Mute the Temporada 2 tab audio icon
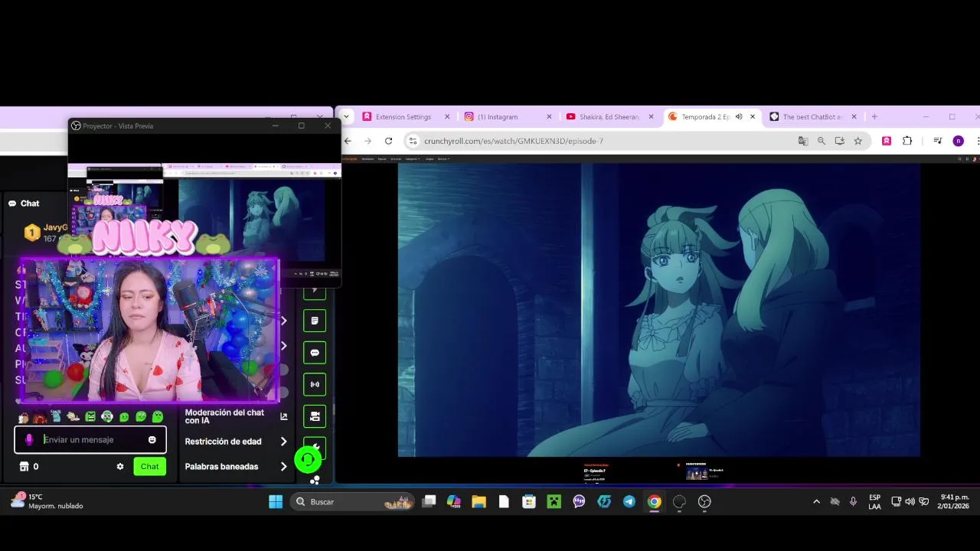Image resolution: width=980 pixels, height=551 pixels. tap(739, 117)
